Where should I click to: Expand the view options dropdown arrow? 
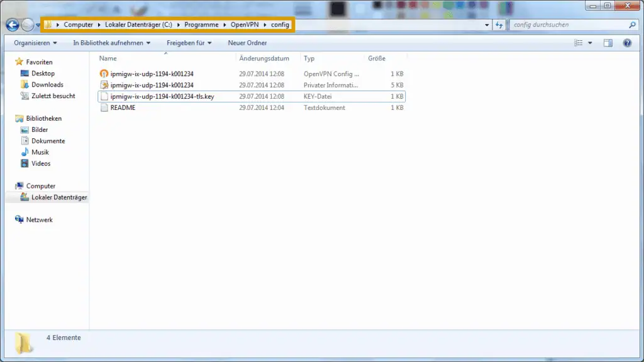pos(590,43)
